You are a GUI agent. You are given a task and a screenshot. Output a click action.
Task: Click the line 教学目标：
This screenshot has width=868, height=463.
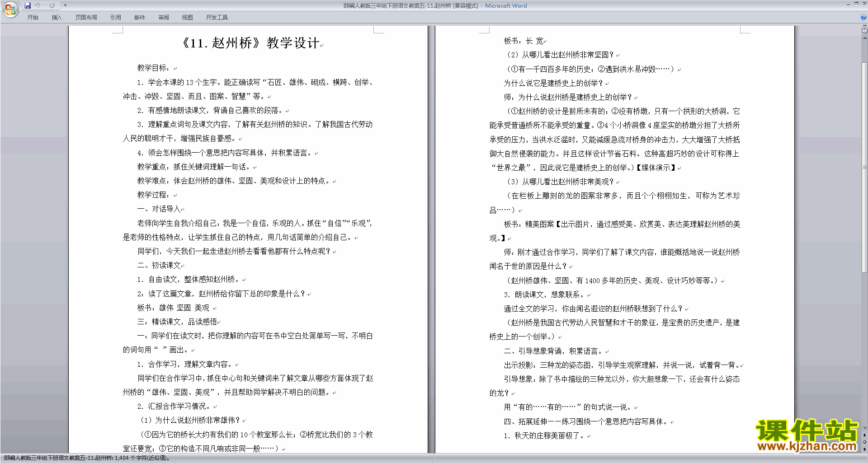point(154,68)
